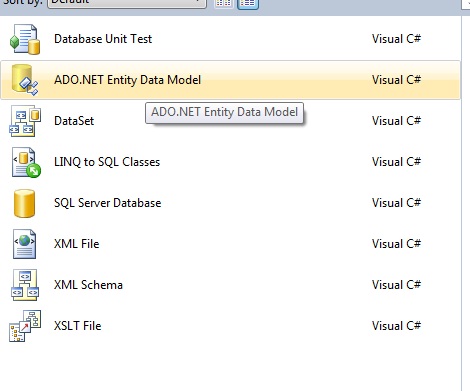This screenshot has width=470, height=391.
Task: Click Visual C# beside Database Unit Test
Action: (x=396, y=39)
